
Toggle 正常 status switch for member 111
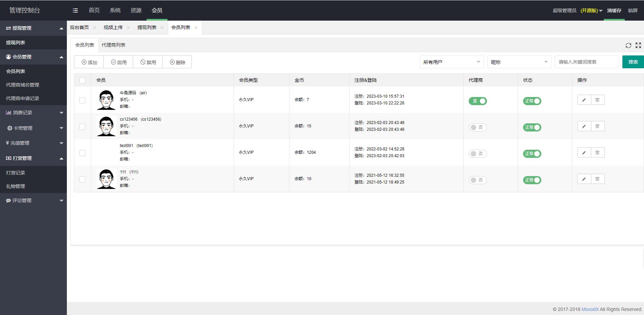coord(532,180)
